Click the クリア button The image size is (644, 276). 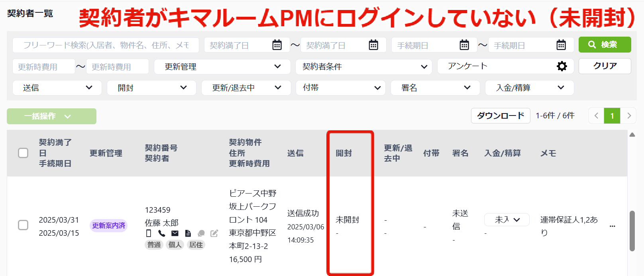pyautogui.click(x=605, y=66)
